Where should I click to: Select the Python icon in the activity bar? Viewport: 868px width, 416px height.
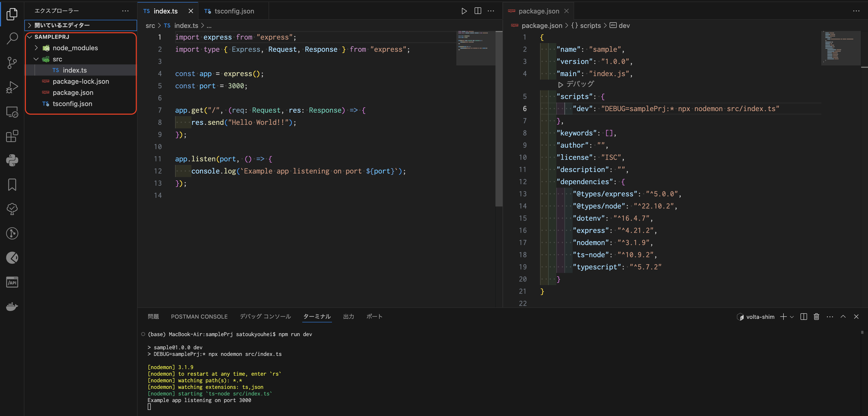click(12, 160)
